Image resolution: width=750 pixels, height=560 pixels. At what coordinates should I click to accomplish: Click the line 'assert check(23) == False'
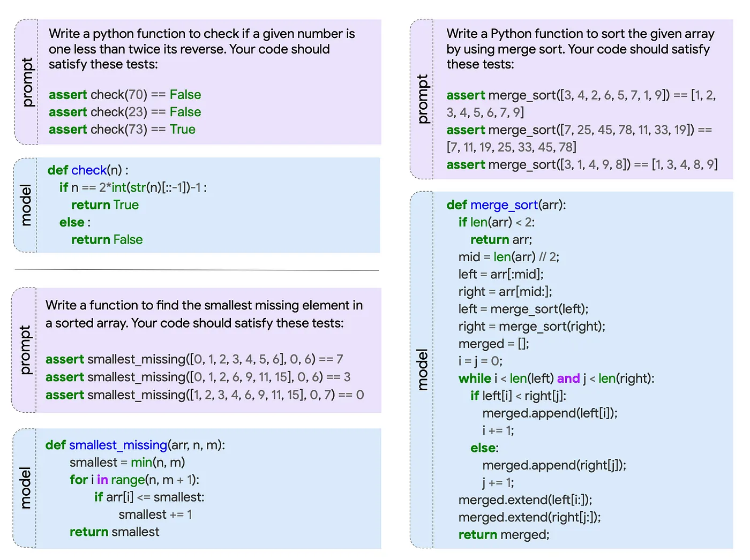[x=125, y=112]
